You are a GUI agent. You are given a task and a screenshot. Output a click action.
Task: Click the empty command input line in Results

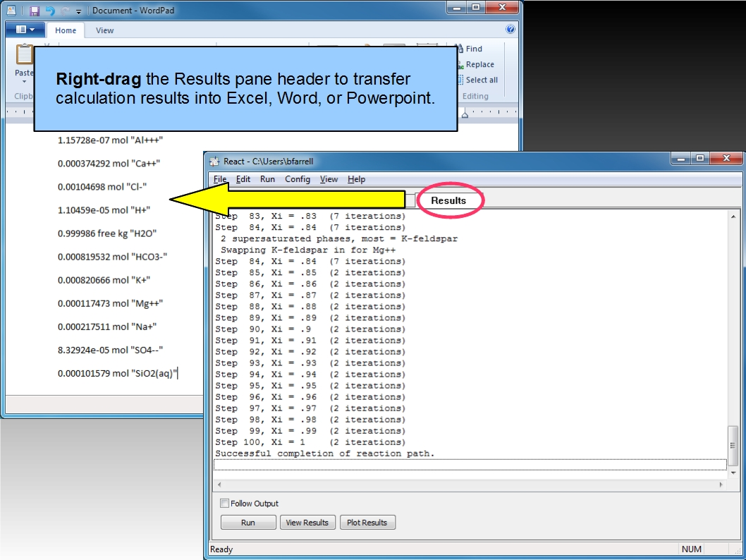[x=470, y=465]
